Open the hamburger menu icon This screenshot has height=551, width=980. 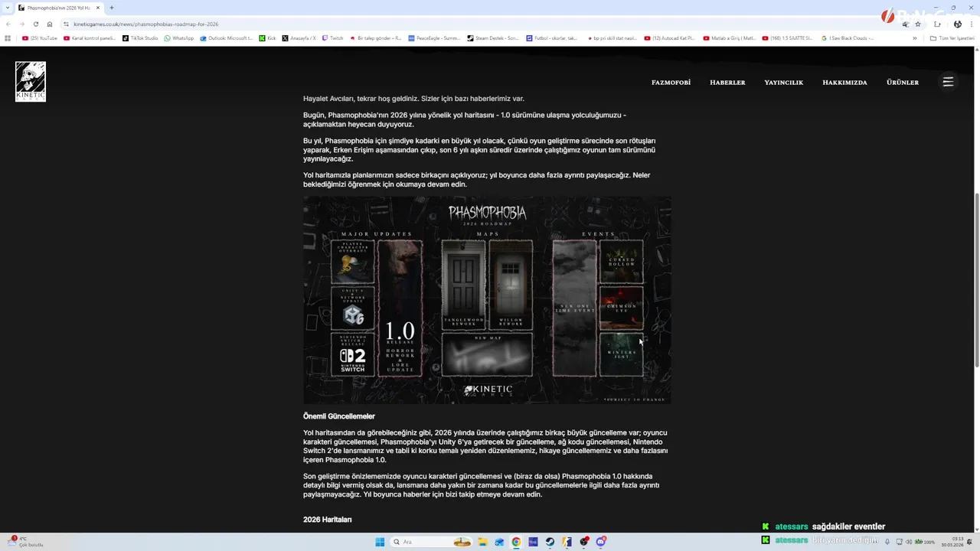[948, 82]
